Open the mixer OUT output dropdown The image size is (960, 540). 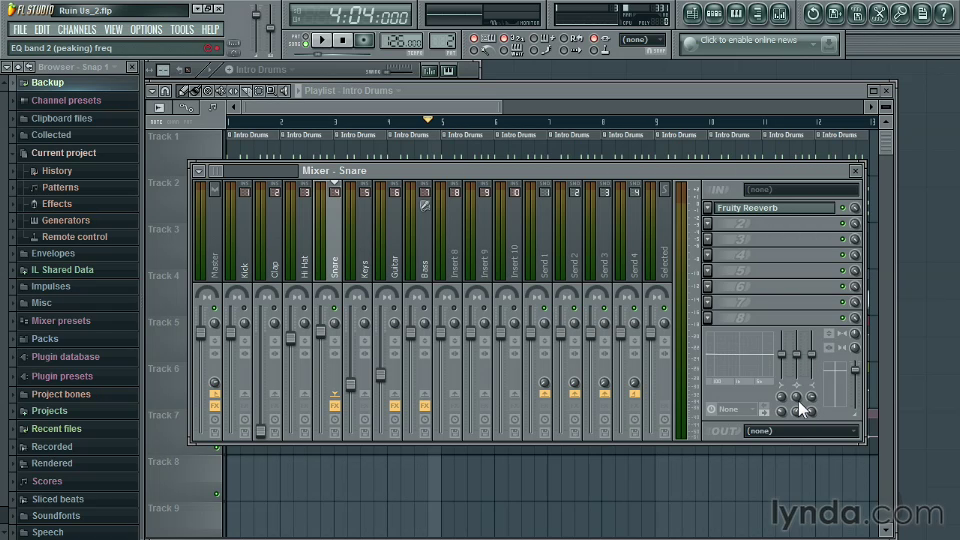point(801,431)
